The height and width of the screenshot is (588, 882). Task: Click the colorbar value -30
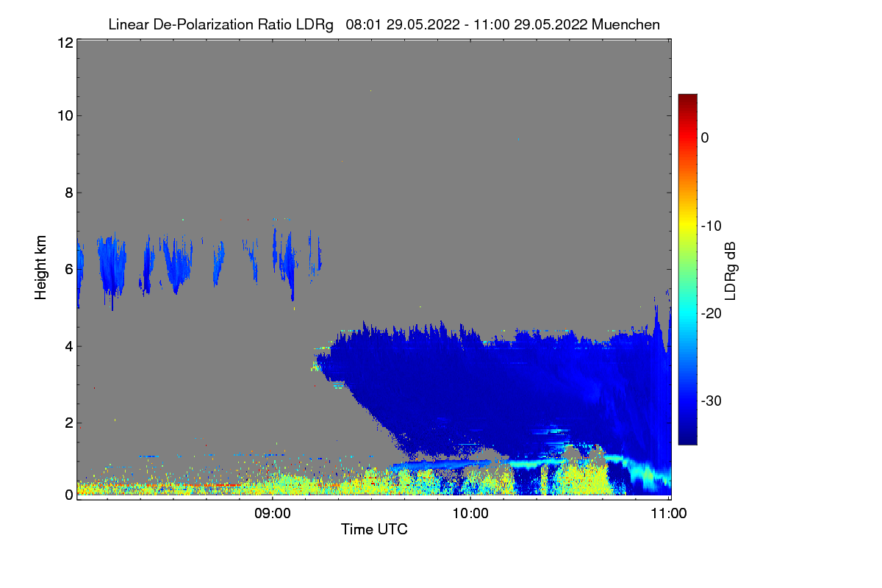pos(711,401)
